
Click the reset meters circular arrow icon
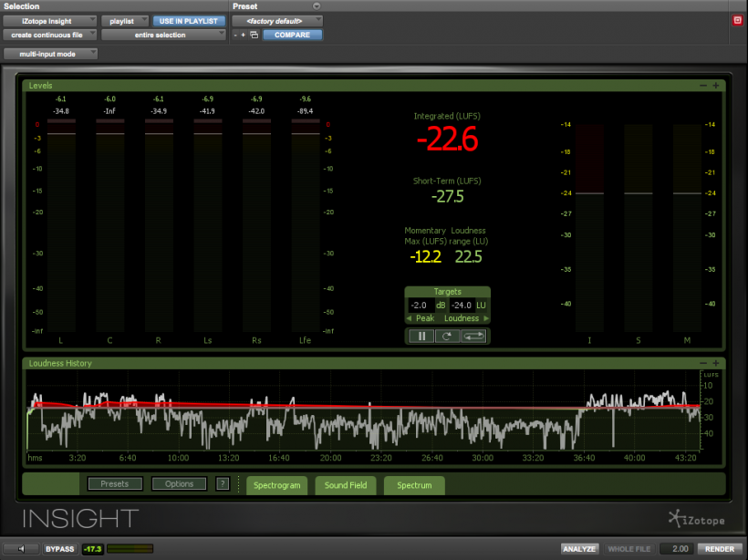click(448, 336)
